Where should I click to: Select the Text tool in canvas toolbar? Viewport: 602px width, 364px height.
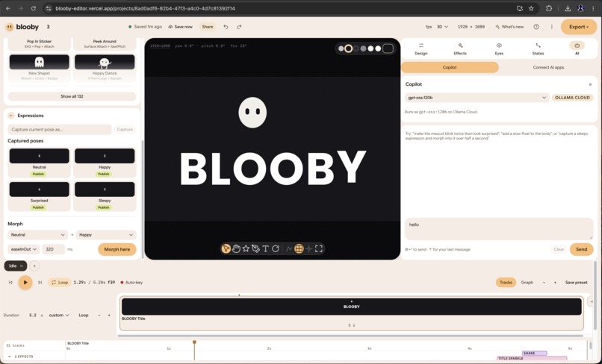coord(265,248)
